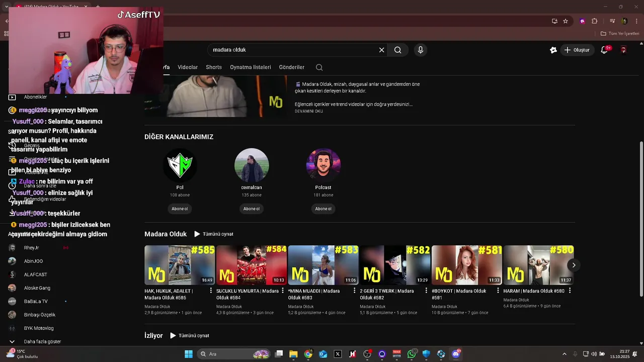Image resolution: width=644 pixels, height=362 pixels.
Task: Open ALAFCAST subscription in sidebar
Action: coord(35,275)
